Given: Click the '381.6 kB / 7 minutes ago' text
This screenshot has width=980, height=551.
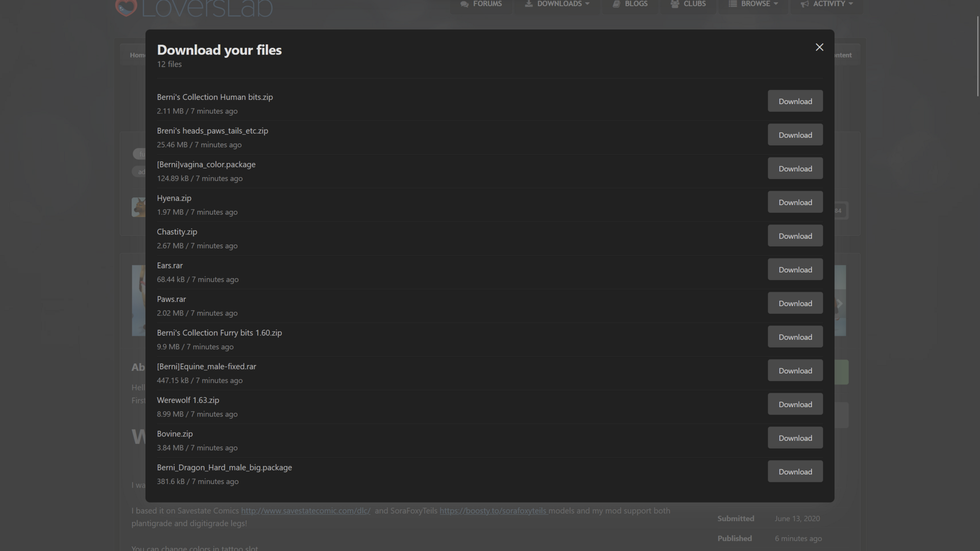Looking at the screenshot, I should point(198,482).
